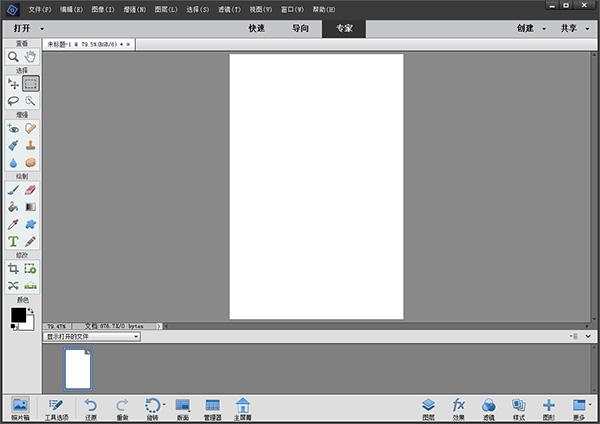Open the rotate direction dropdown arrow
The image size is (600, 424).
tap(165, 404)
